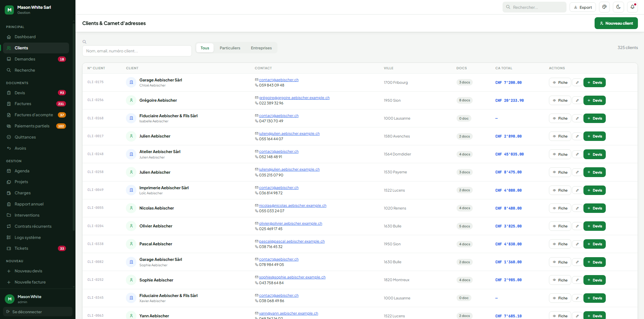Open Contrats récurrents in sidebar

click(36, 226)
